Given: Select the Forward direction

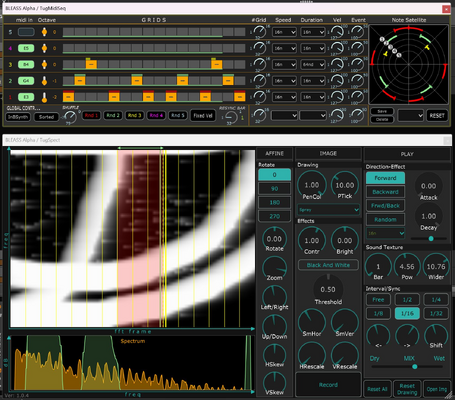Looking at the screenshot, I should pos(385,178).
